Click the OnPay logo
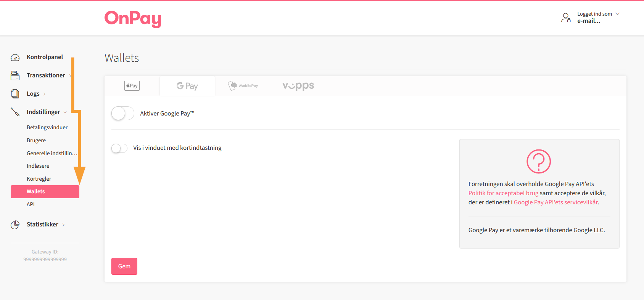Image resolution: width=644 pixels, height=300 pixels. 133,19
